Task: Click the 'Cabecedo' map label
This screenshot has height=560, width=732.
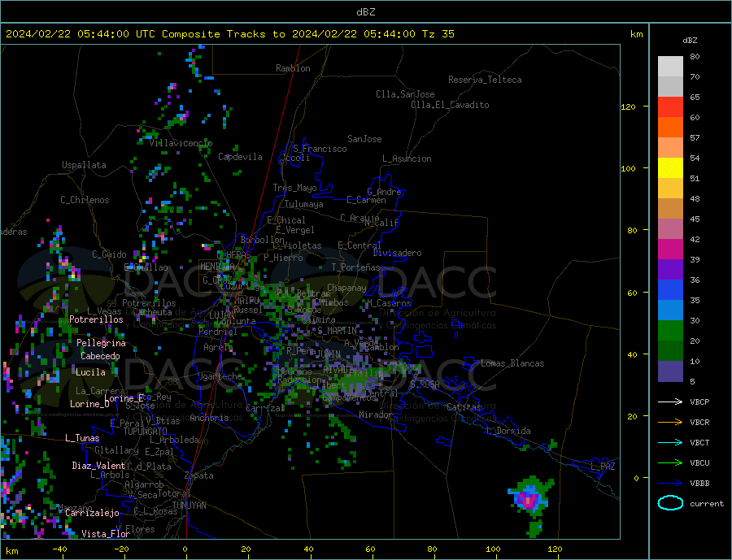Action: click(100, 356)
